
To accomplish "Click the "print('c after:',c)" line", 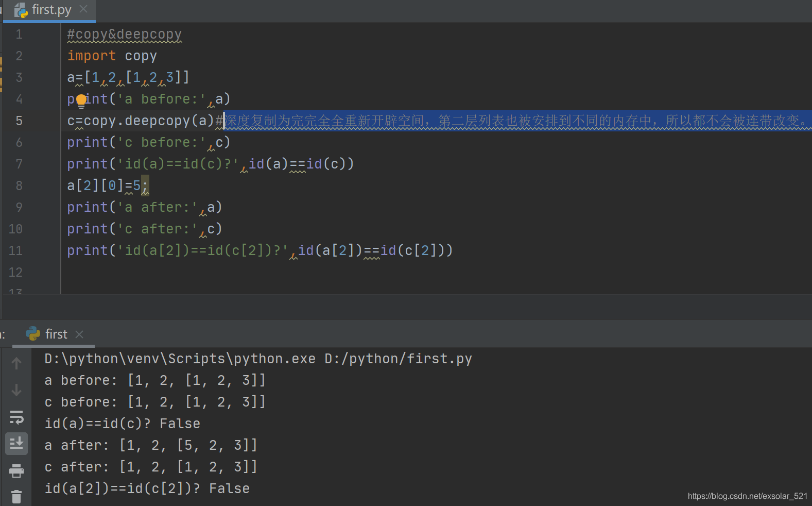I will pos(145,229).
